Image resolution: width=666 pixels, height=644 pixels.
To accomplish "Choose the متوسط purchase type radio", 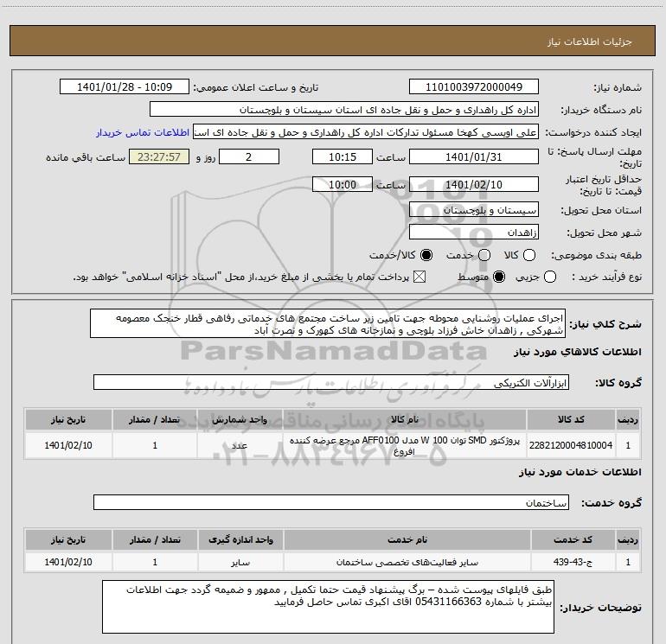I will [499, 277].
